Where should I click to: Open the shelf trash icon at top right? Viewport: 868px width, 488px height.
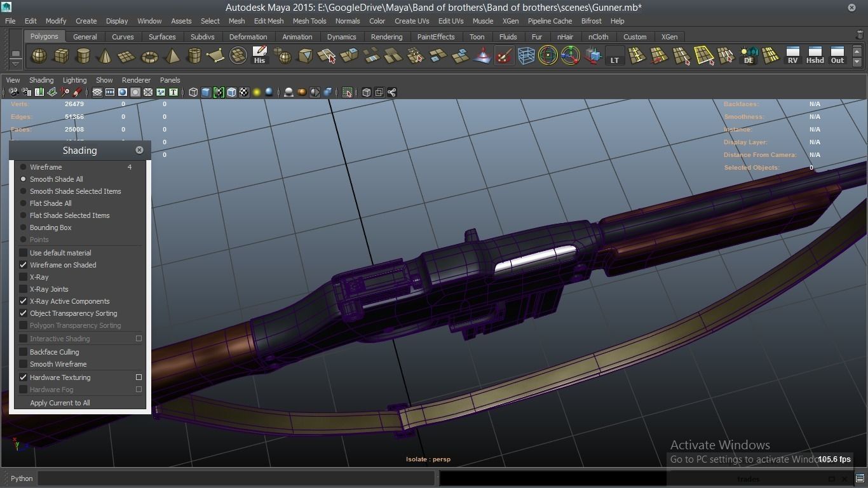pos(860,36)
